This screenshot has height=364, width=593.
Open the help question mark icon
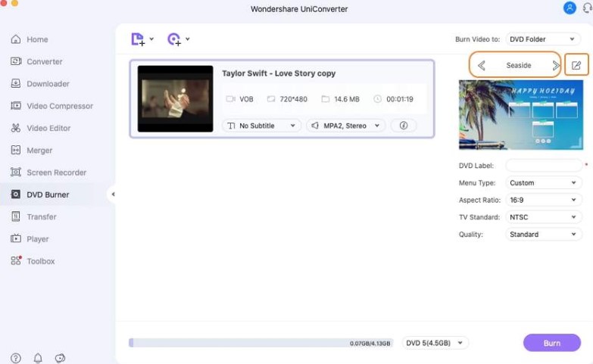click(15, 358)
